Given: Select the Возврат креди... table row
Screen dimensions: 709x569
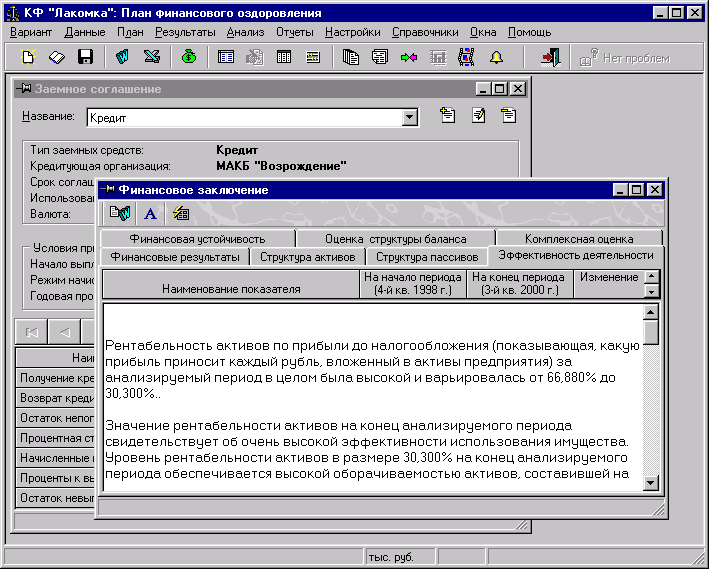Looking at the screenshot, I should click(x=56, y=398).
